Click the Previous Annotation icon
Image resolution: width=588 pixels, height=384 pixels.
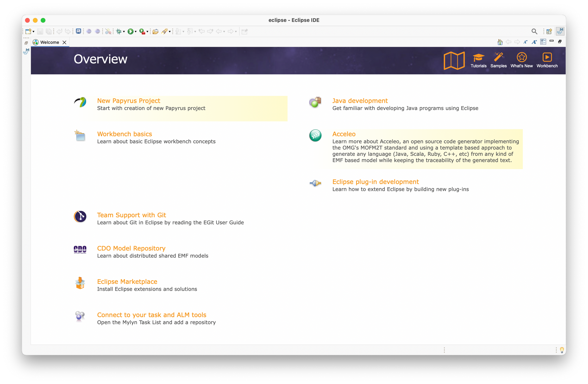click(x=190, y=31)
